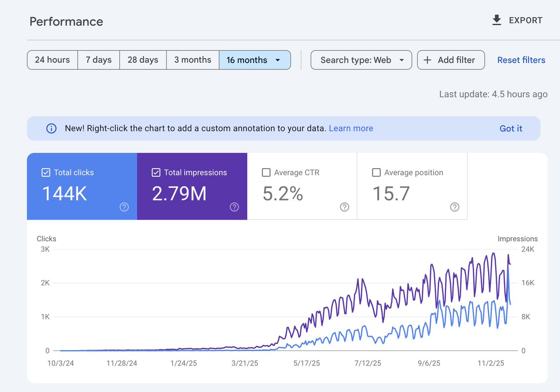Enable the Average CTR checkbox
Screen dimensions: 560x392
point(266,172)
